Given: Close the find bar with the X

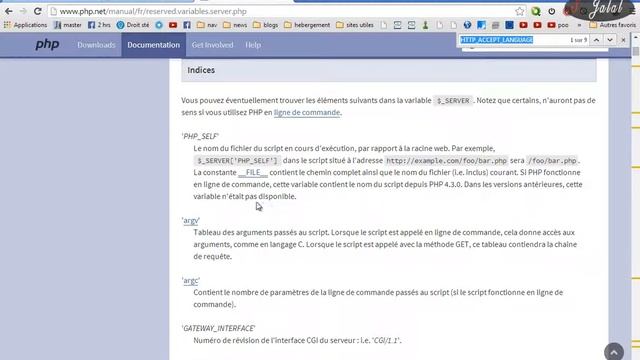Looking at the screenshot, I should [x=623, y=40].
